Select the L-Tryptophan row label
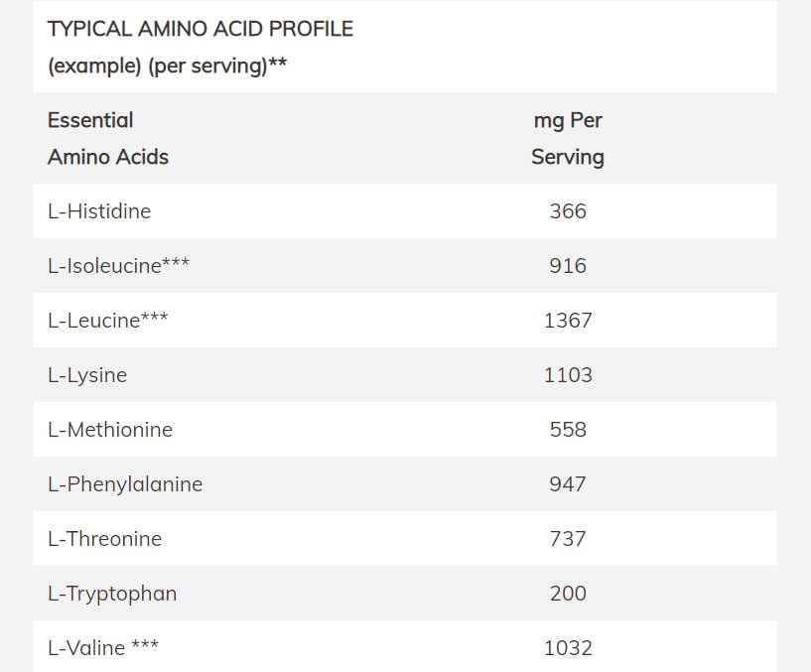Viewport: 811px width, 672px height. point(112,594)
